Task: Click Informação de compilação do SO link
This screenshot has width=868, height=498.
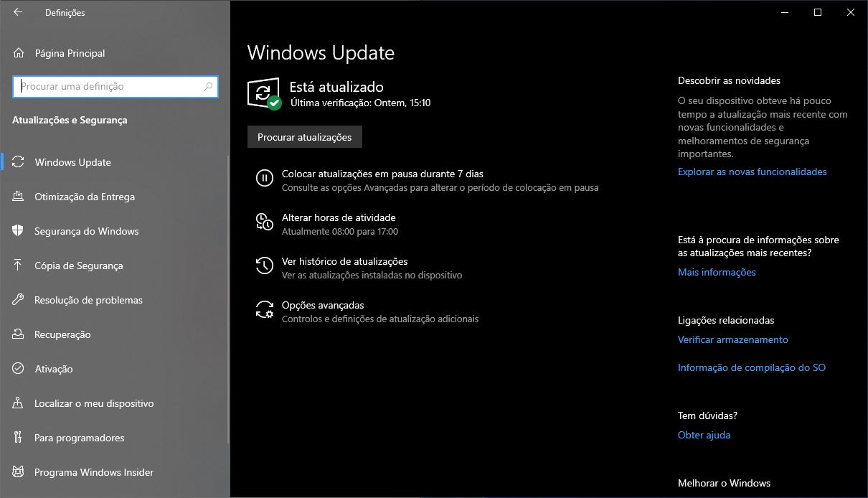Action: 752,368
